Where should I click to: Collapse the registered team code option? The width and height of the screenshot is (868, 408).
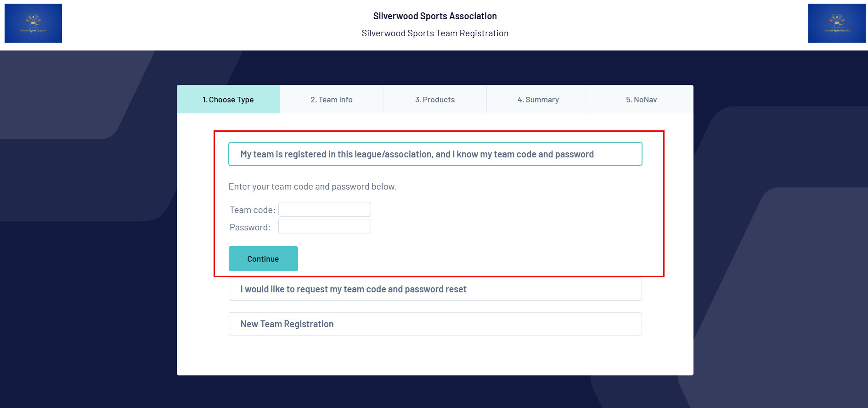pyautogui.click(x=435, y=154)
